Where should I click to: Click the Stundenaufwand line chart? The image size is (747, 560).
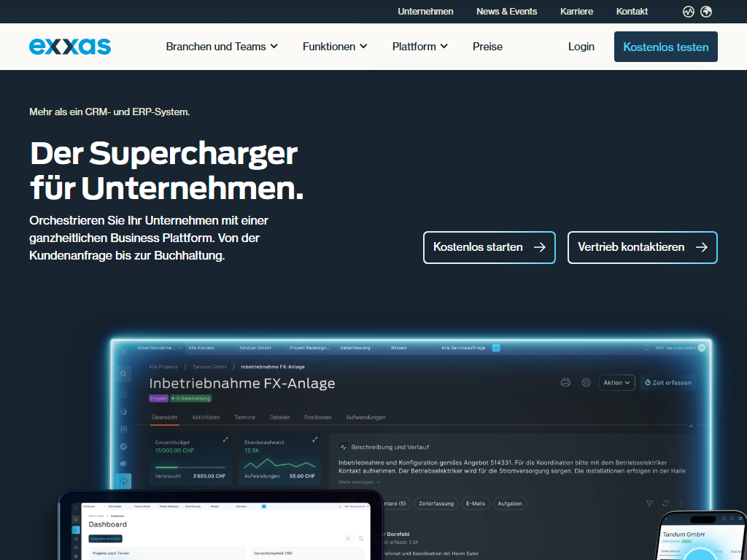click(279, 463)
